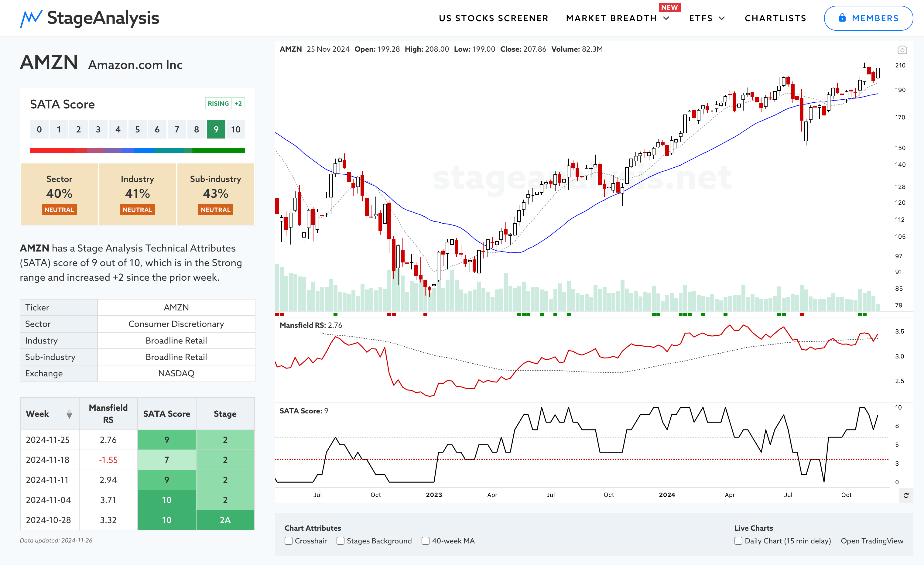Open the ETFs menu item
The image size is (924, 565).
click(x=701, y=18)
